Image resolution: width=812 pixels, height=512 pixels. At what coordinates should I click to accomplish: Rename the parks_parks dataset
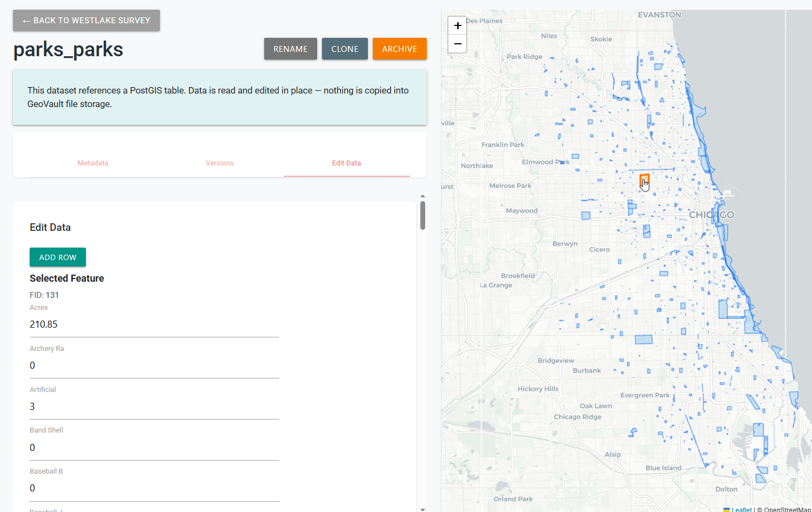291,49
